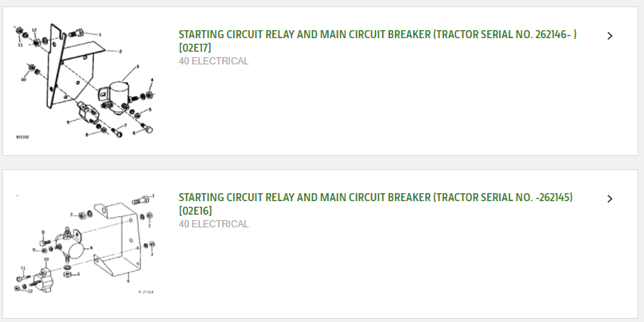Screen dimensions: 644x322
Task: Open the 02E16 starting circuit relay link
Action: pos(376,204)
